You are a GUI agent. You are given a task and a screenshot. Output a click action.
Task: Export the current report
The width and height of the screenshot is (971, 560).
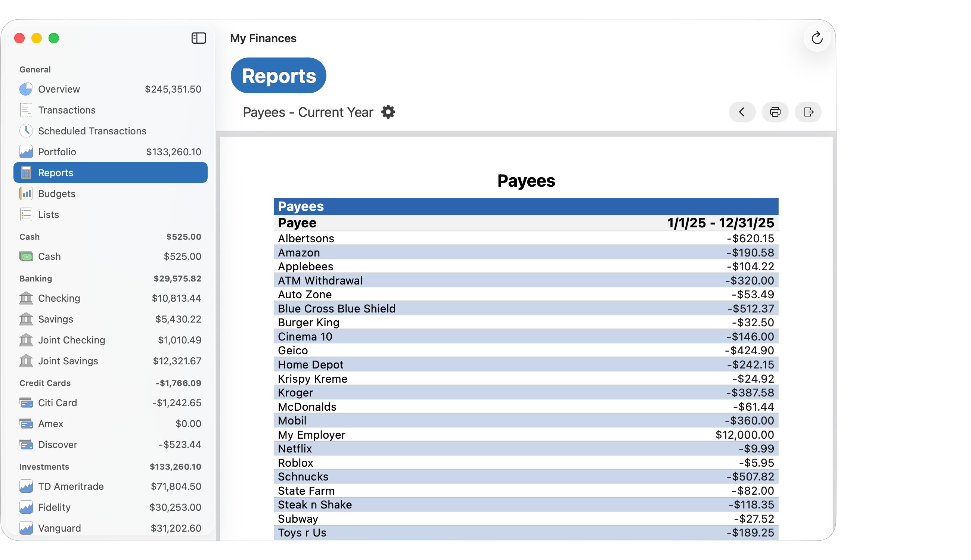click(x=808, y=112)
